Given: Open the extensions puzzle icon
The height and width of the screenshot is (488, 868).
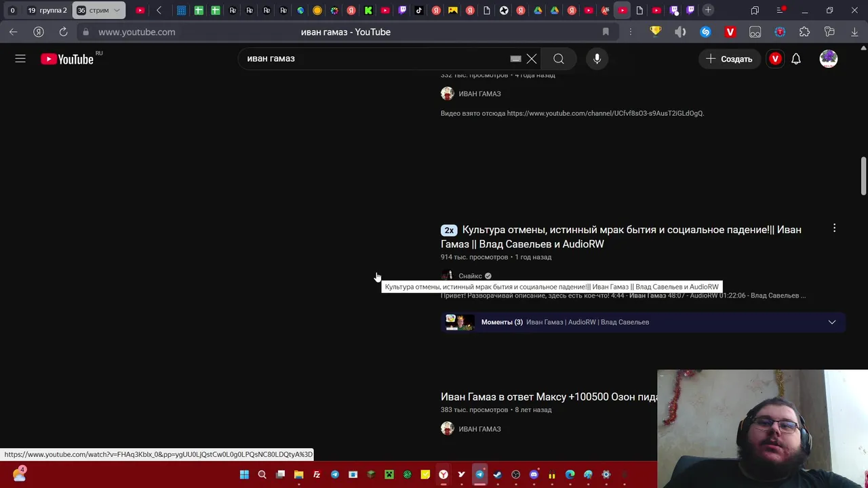Looking at the screenshot, I should coord(804,32).
